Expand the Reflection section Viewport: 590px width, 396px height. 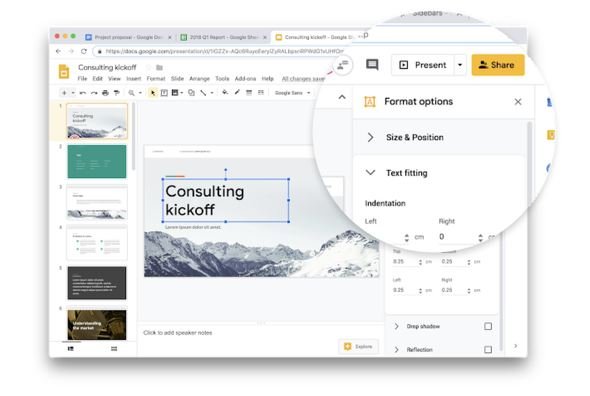[x=397, y=350]
